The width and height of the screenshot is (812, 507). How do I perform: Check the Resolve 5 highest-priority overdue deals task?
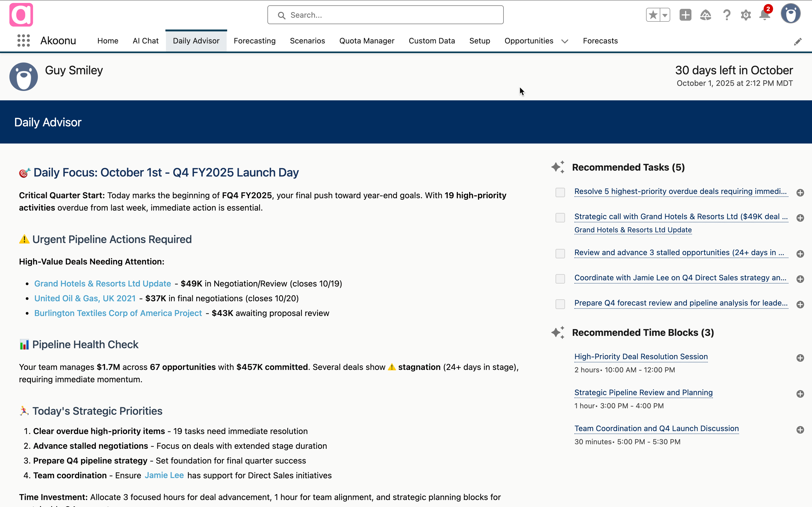coord(560,193)
